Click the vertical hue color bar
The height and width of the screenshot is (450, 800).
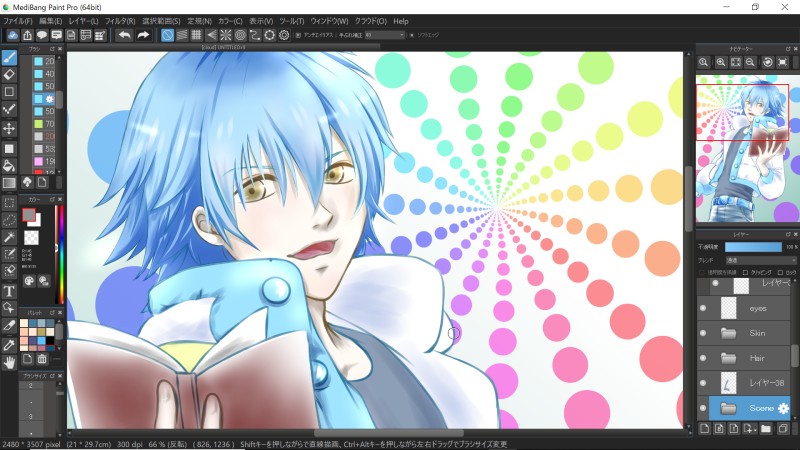60,254
